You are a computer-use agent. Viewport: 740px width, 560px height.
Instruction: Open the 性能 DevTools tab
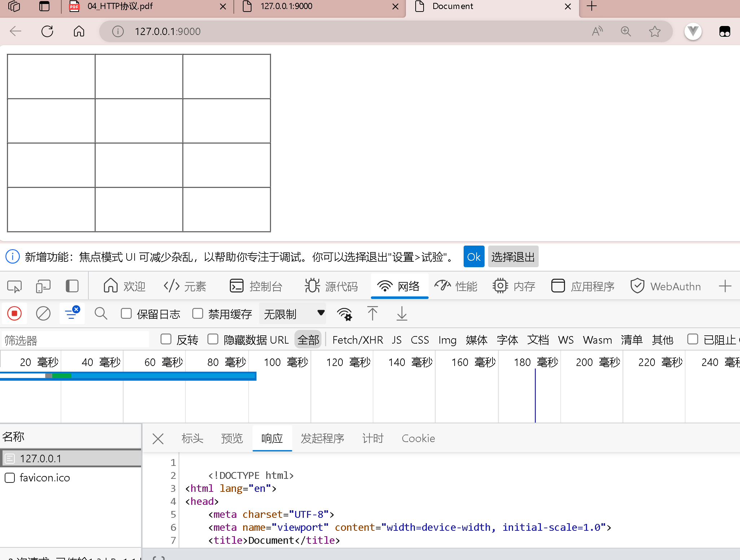[x=456, y=286]
